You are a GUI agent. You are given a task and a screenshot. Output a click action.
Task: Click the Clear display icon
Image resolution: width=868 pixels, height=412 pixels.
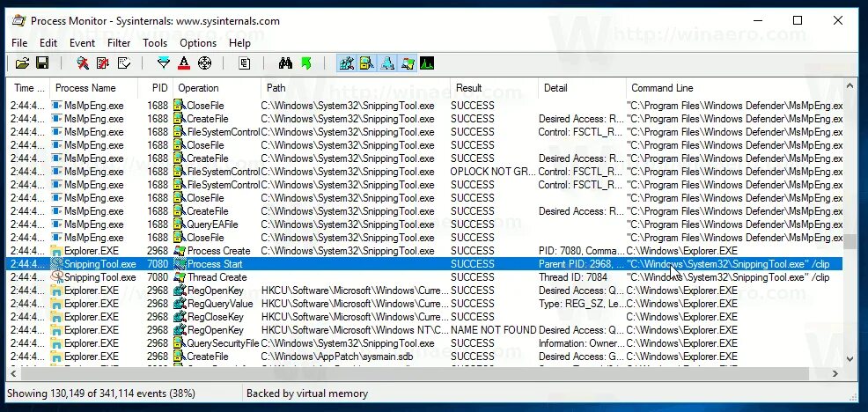tap(124, 63)
